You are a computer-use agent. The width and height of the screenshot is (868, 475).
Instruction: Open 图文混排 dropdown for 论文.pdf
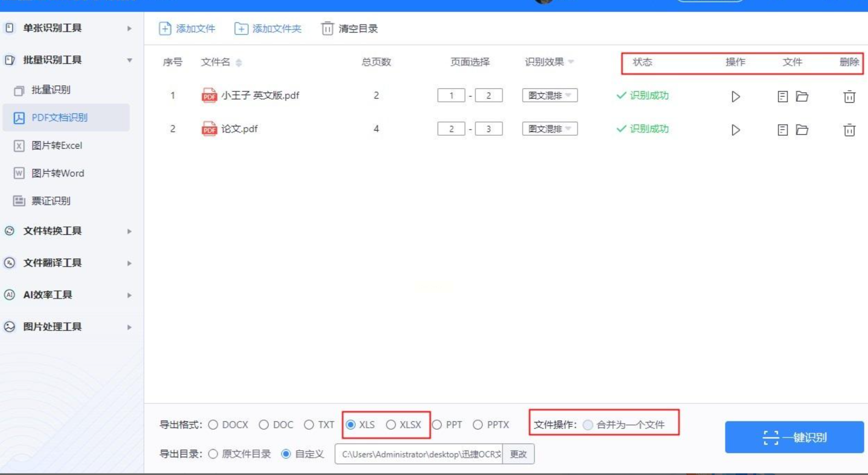pyautogui.click(x=549, y=129)
